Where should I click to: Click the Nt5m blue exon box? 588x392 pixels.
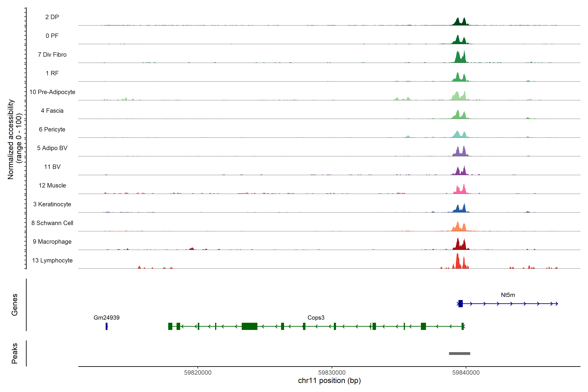click(460, 303)
